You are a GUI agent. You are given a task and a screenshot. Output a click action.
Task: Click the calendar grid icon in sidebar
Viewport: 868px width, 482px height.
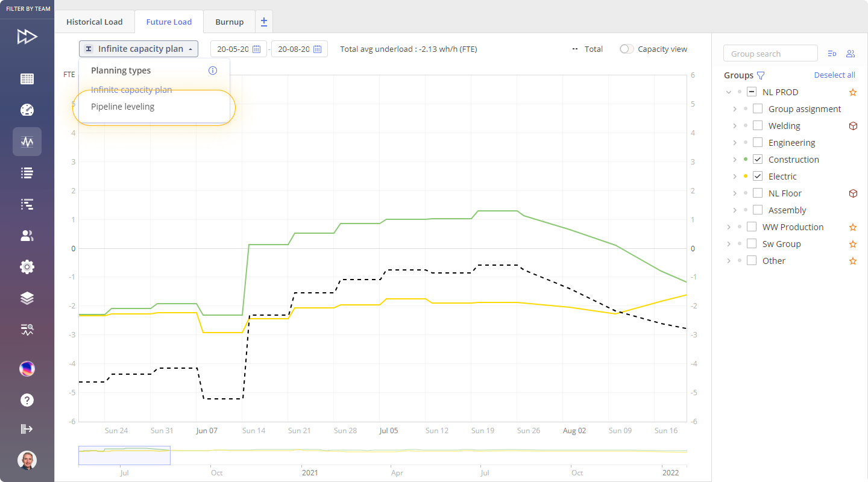click(x=27, y=79)
